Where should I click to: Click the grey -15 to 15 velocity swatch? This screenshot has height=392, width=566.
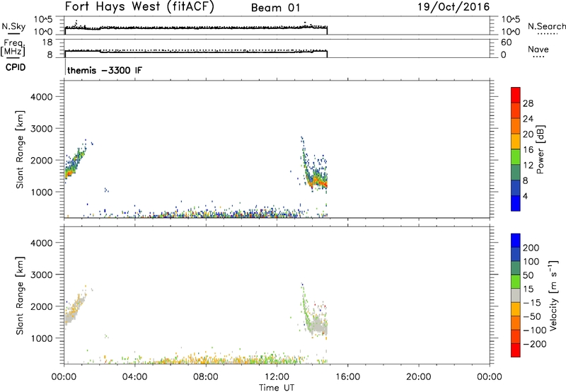516,295
